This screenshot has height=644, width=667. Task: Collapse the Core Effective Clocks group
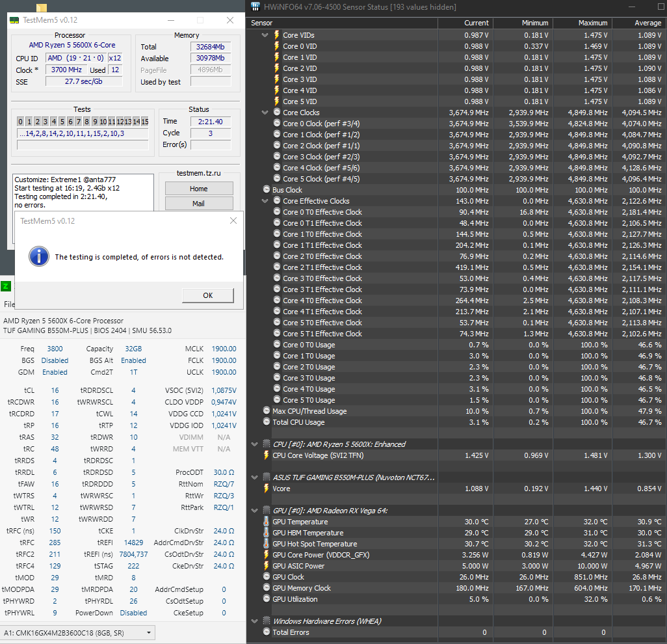click(x=265, y=201)
